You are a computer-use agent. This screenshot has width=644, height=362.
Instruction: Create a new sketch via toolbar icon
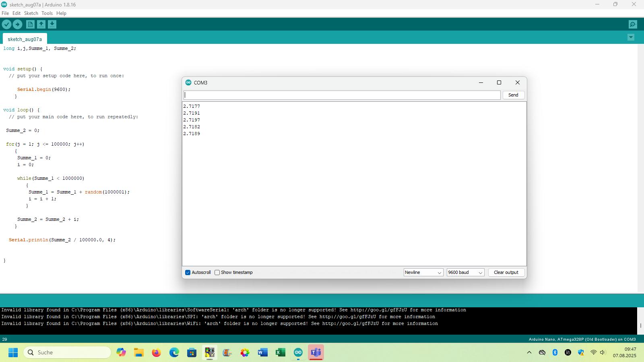click(x=30, y=25)
